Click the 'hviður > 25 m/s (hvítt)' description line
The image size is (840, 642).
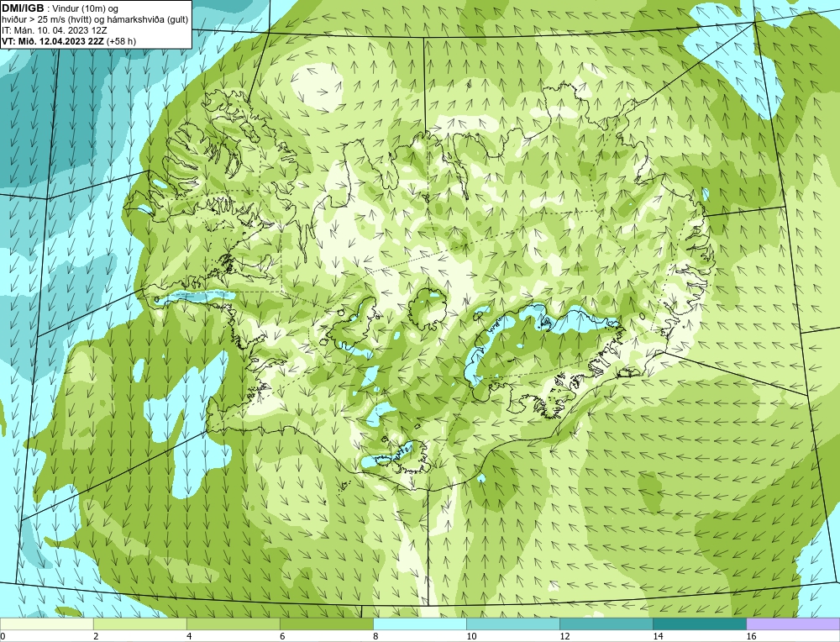(x=95, y=19)
